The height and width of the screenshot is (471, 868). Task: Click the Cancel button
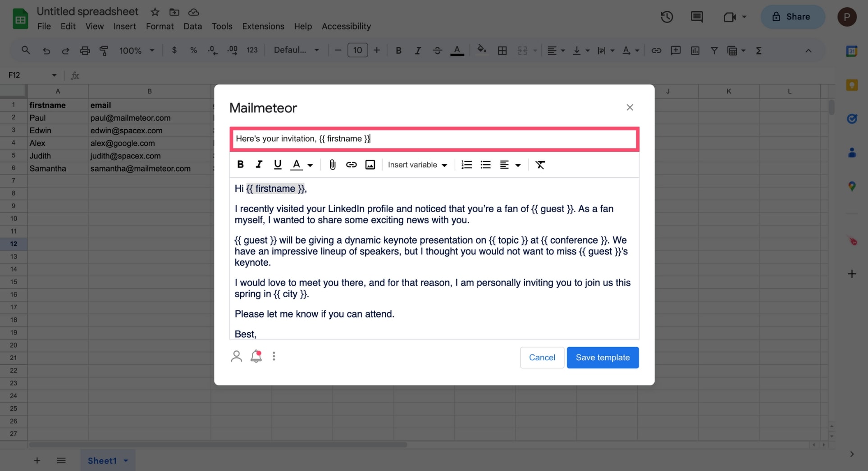pos(542,358)
